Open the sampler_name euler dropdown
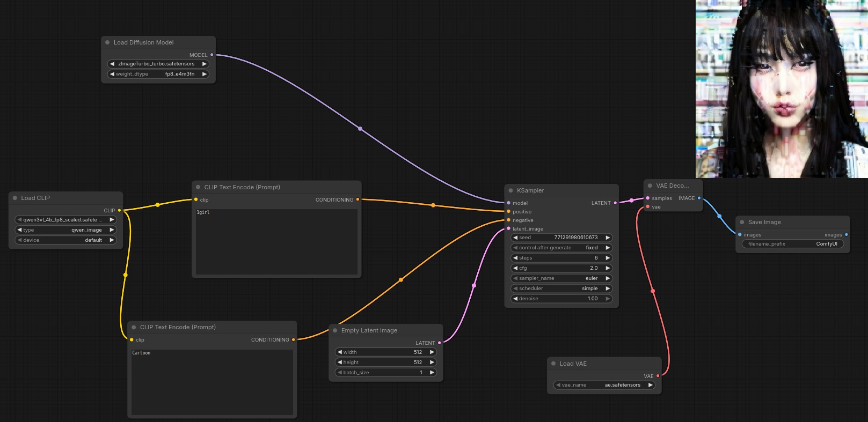868x422 pixels. pyautogui.click(x=561, y=278)
